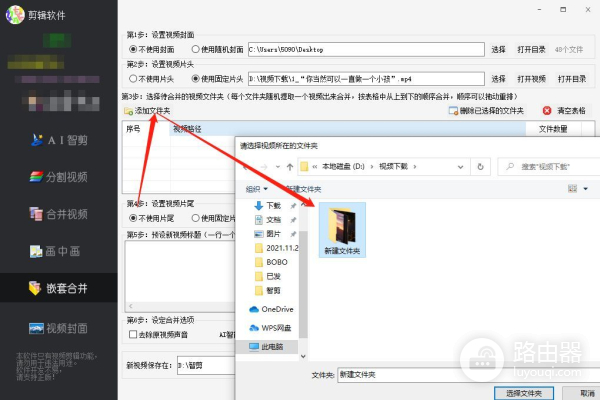
Task: Select the 使用固定片尾 radio option
Action: pyautogui.click(x=213, y=218)
